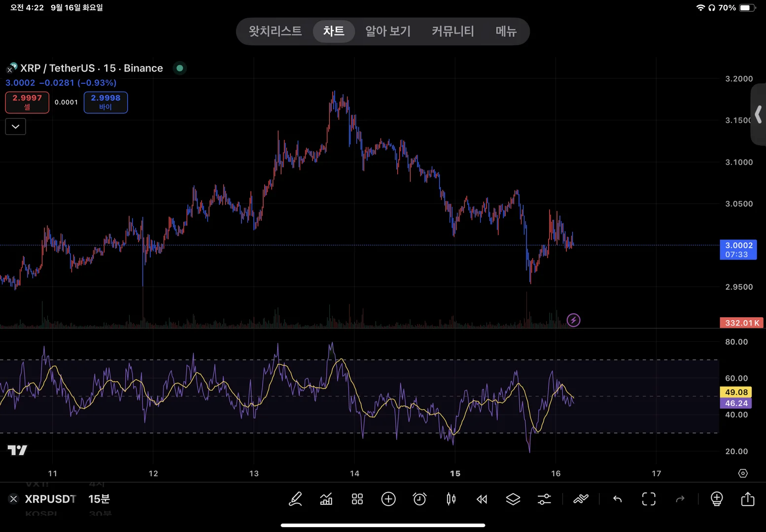Image resolution: width=766 pixels, height=532 pixels.
Task: Tap the red 2.9997 sell button
Action: tap(27, 102)
